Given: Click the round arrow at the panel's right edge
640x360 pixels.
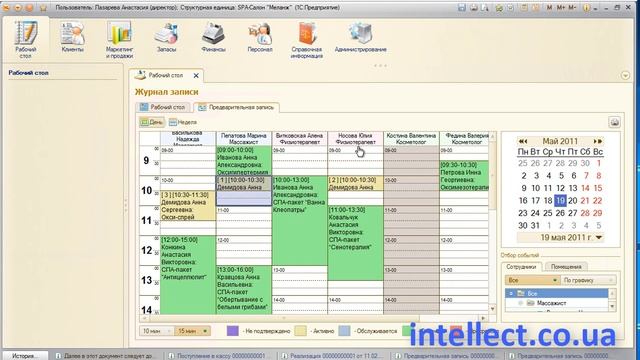Looking at the screenshot, I should pyautogui.click(x=625, y=76).
